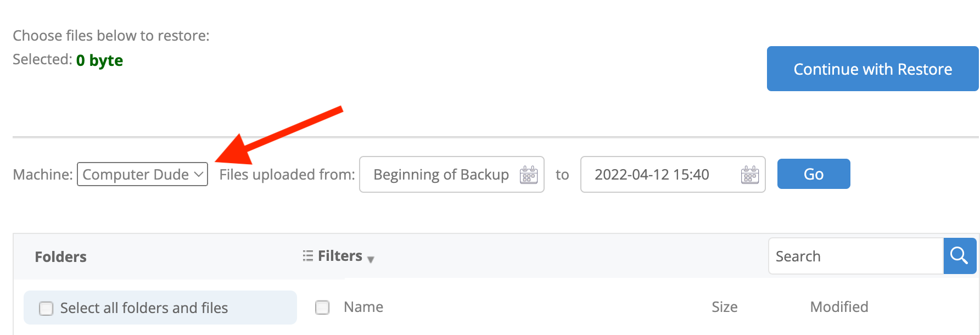Viewport: 980px width, 335px height.
Task: Select the Folders panel header
Action: [60, 257]
